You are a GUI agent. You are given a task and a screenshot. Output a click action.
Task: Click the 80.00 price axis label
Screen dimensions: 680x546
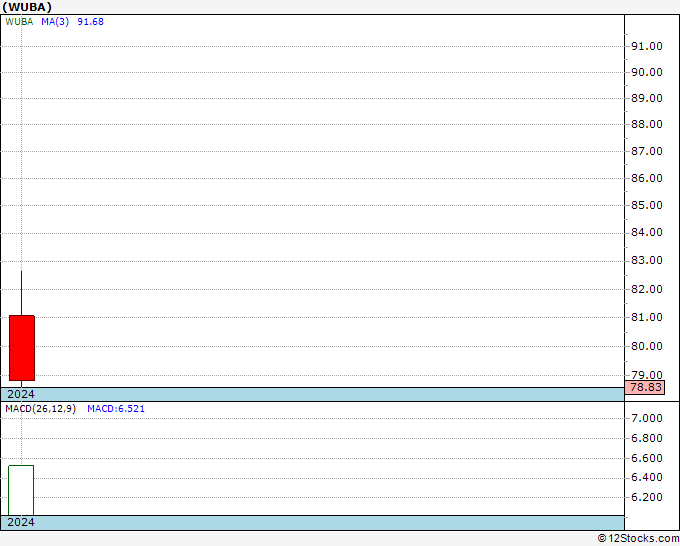pos(647,346)
